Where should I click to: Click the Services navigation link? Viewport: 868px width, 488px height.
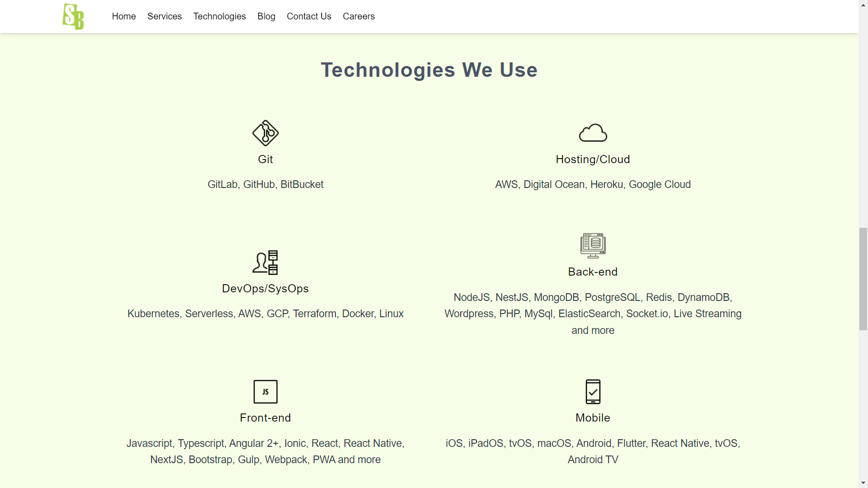click(x=165, y=16)
